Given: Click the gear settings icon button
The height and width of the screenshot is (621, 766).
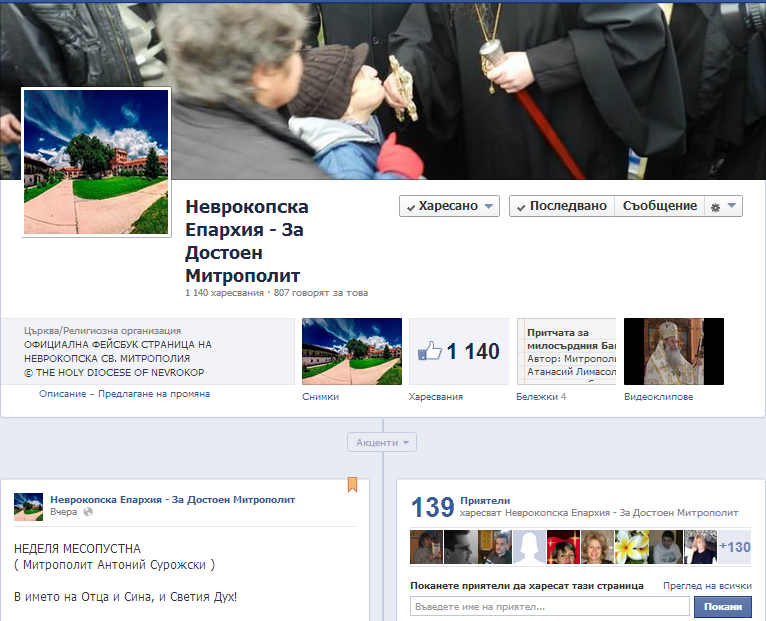Looking at the screenshot, I should point(723,206).
